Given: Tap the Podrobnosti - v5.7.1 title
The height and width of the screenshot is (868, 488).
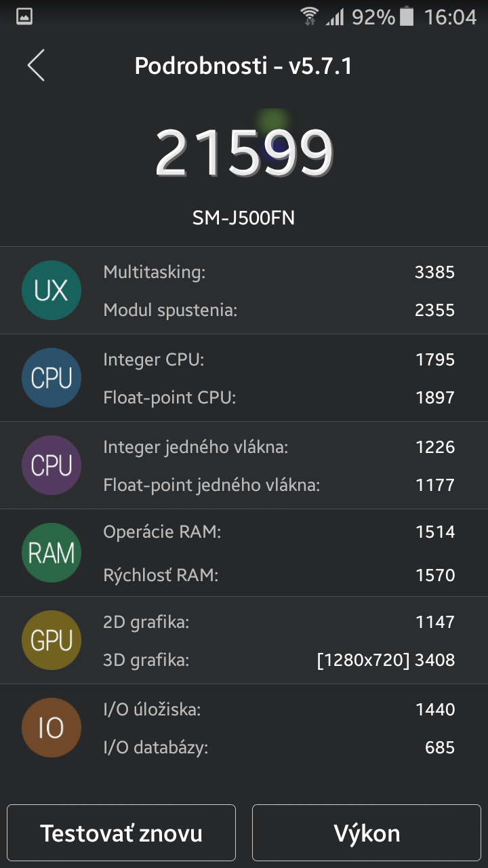Looking at the screenshot, I should [x=244, y=66].
